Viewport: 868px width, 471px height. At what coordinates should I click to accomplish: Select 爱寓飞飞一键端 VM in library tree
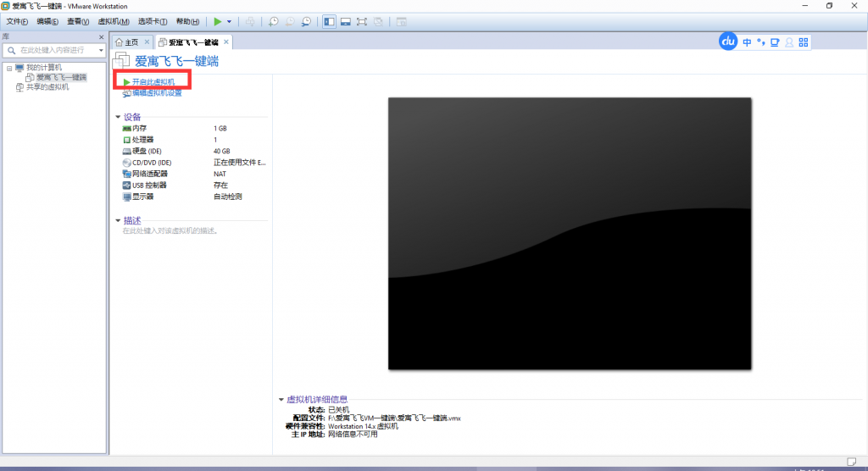coord(61,77)
